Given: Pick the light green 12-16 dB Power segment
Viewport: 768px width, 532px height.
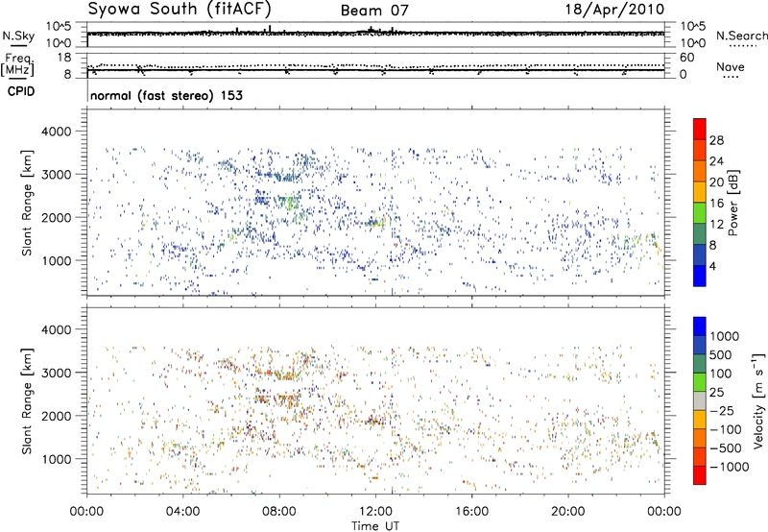Looking at the screenshot, I should click(700, 212).
